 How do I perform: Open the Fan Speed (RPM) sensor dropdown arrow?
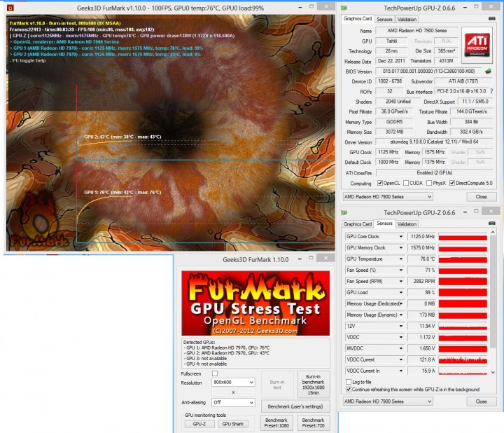coord(401,281)
